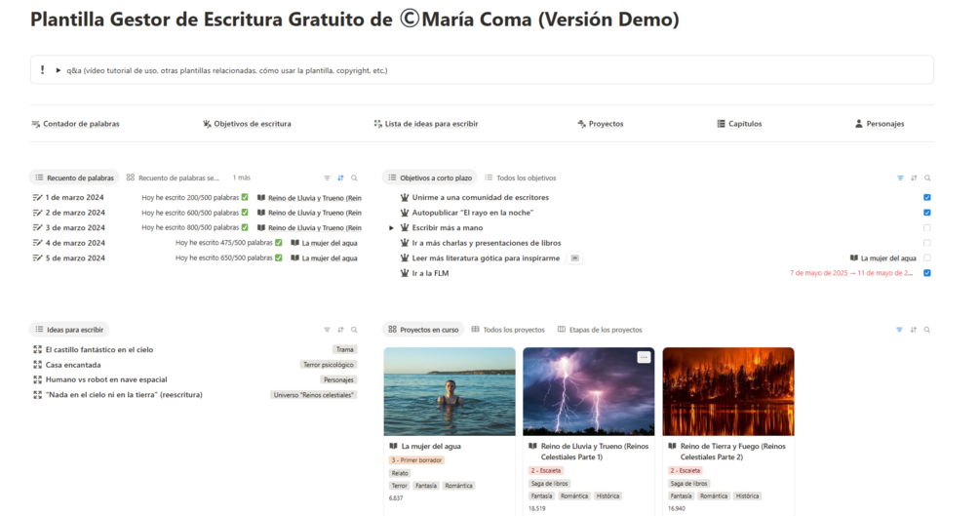Click the FLM date range in red
Viewport: 980px width, 516px height.
[851, 273]
